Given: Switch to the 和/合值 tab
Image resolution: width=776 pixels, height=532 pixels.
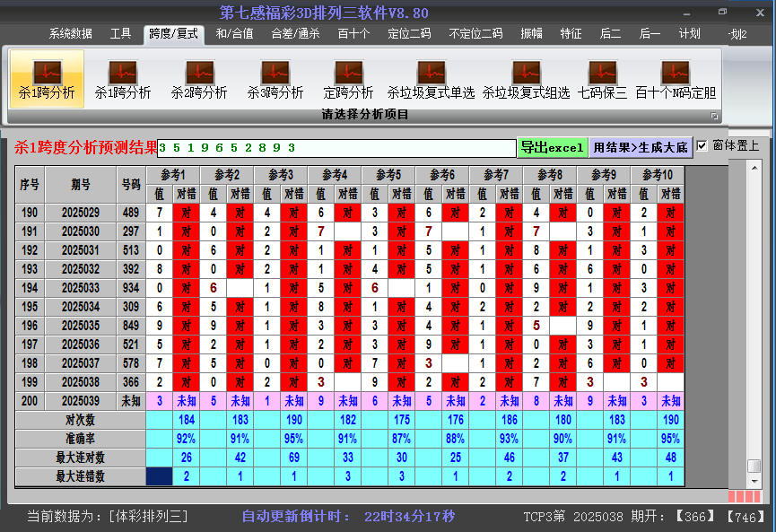Looking at the screenshot, I should click(x=234, y=34).
